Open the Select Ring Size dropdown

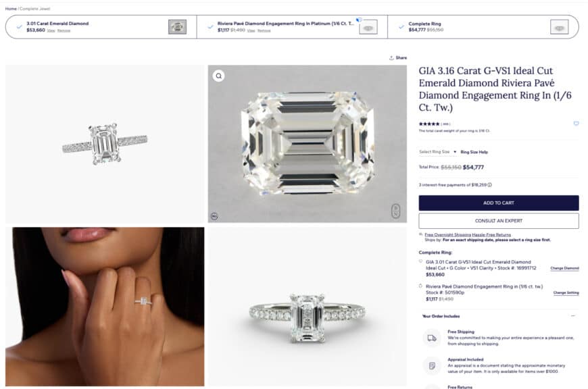437,152
